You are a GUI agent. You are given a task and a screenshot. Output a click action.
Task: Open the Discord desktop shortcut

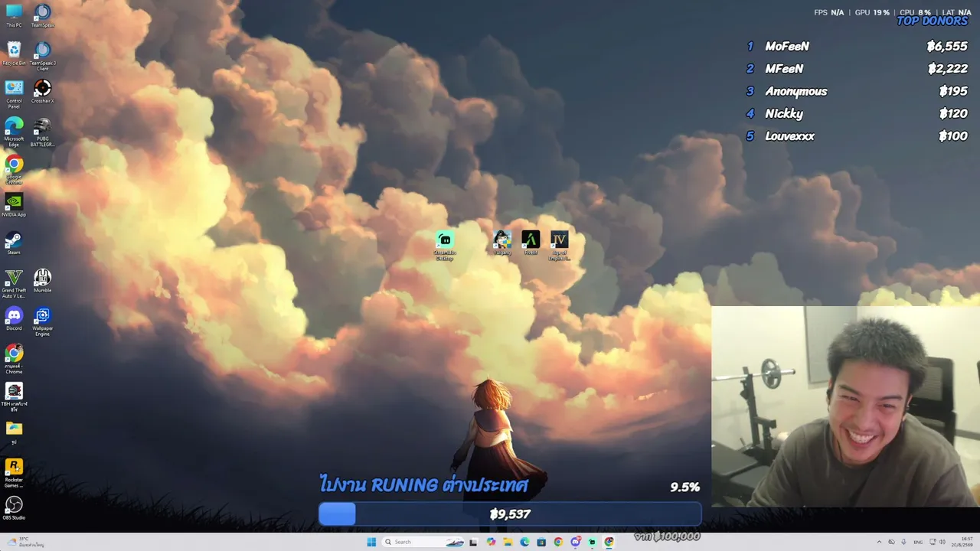coord(14,318)
